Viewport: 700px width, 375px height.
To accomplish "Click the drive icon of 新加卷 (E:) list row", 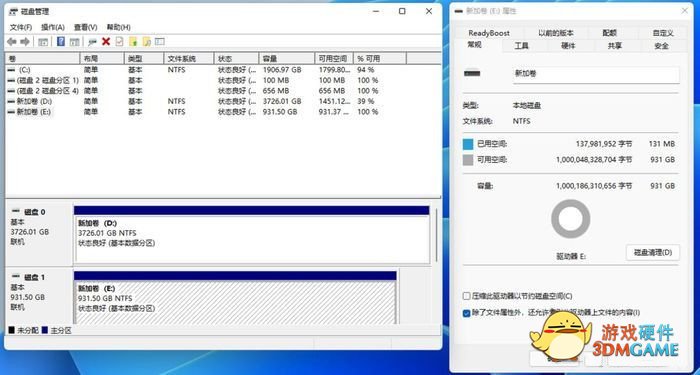I will click(11, 112).
